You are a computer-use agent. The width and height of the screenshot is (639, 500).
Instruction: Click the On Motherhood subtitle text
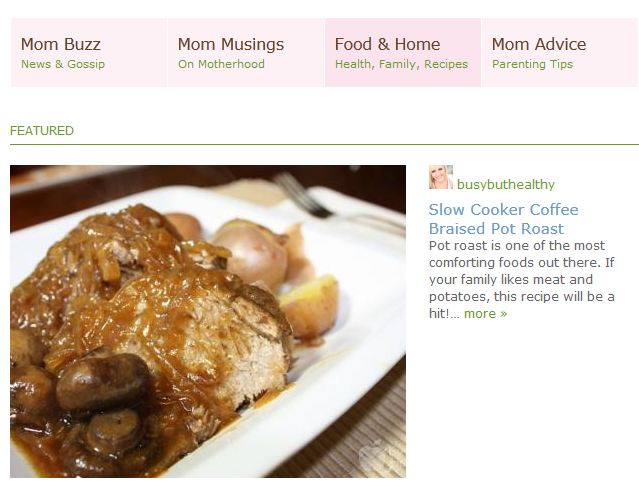click(x=221, y=64)
